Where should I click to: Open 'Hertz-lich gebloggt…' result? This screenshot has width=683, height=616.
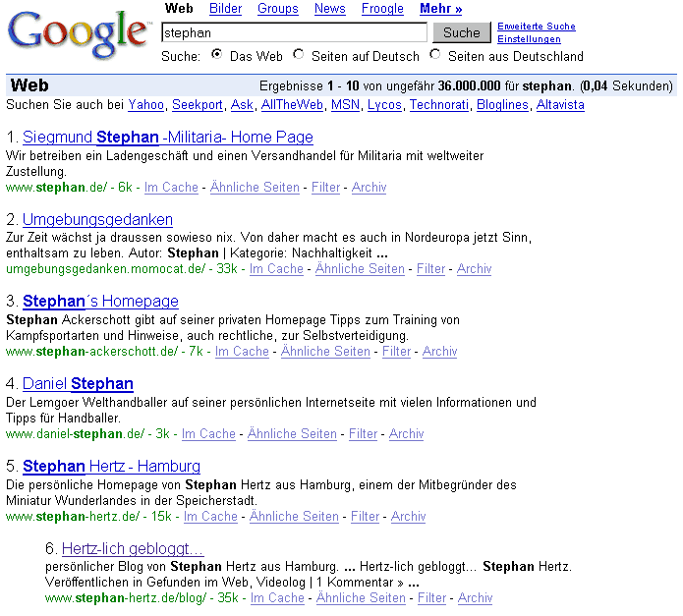(x=133, y=549)
